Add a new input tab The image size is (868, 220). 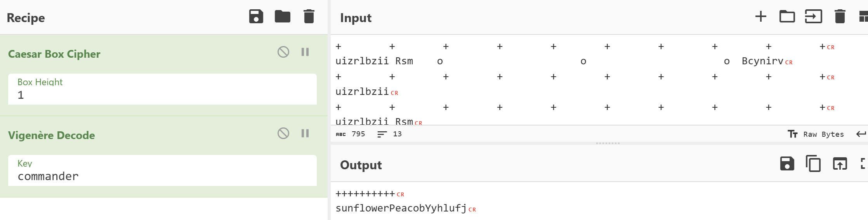(x=761, y=17)
